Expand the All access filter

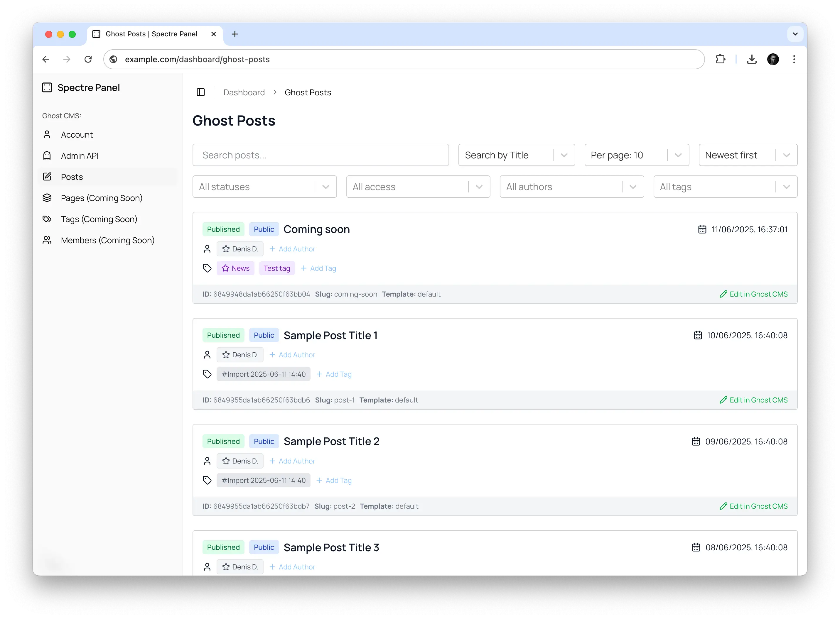(x=418, y=187)
